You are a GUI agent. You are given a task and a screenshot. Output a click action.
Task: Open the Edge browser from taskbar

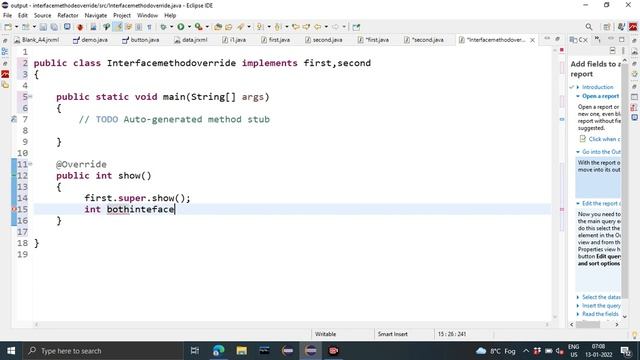[x=218, y=351]
